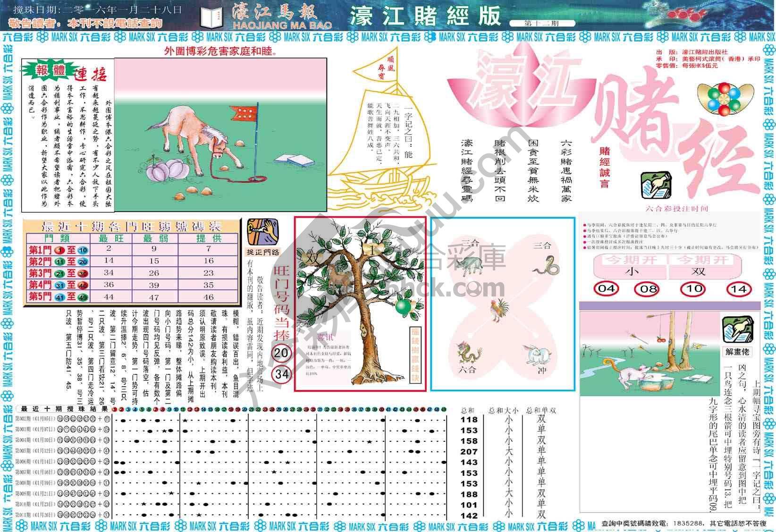
Task: Select the circled number 04
Action: pos(606,288)
